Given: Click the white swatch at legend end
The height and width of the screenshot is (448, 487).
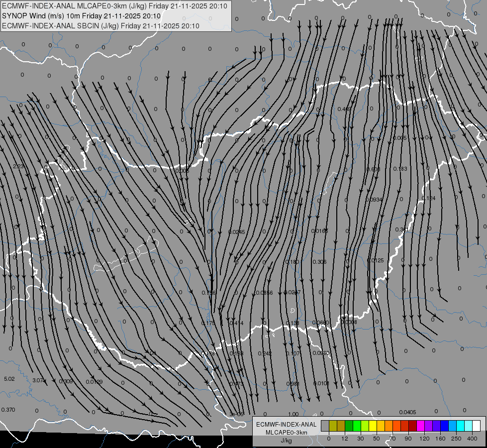Looking at the screenshot, I should pos(477,426).
